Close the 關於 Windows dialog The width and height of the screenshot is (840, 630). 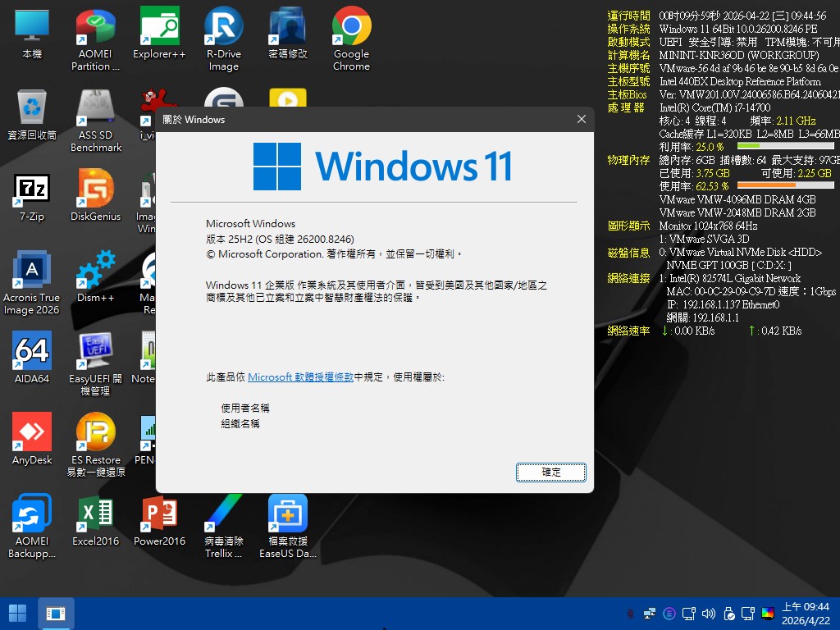pyautogui.click(x=582, y=120)
